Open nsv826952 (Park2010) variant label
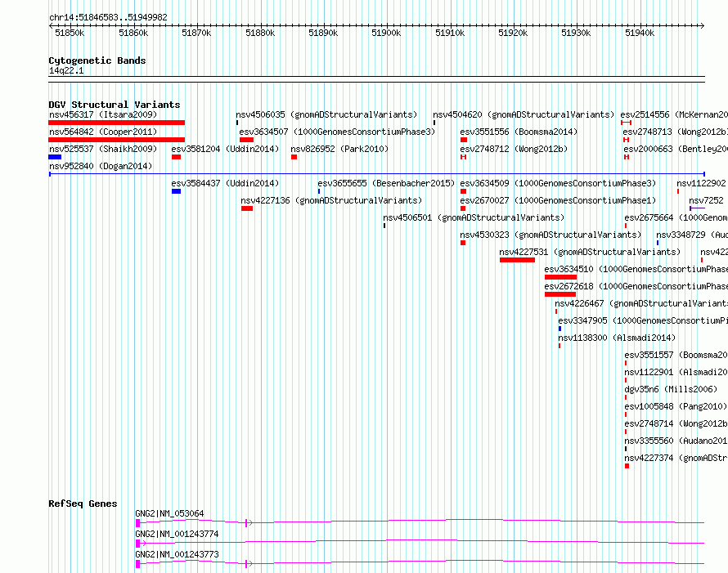 pyautogui.click(x=339, y=149)
